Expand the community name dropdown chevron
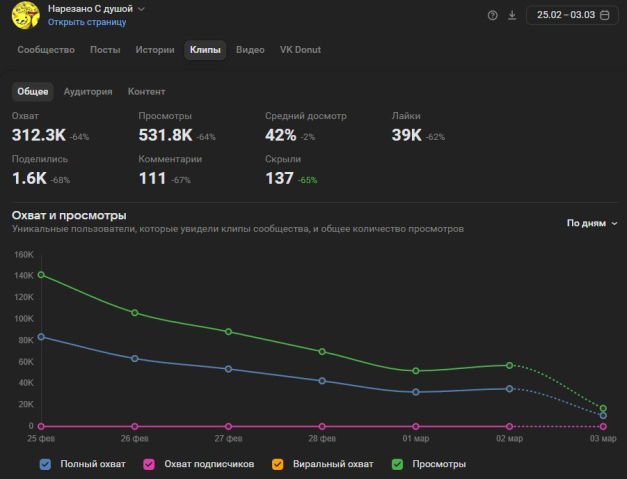 (141, 9)
